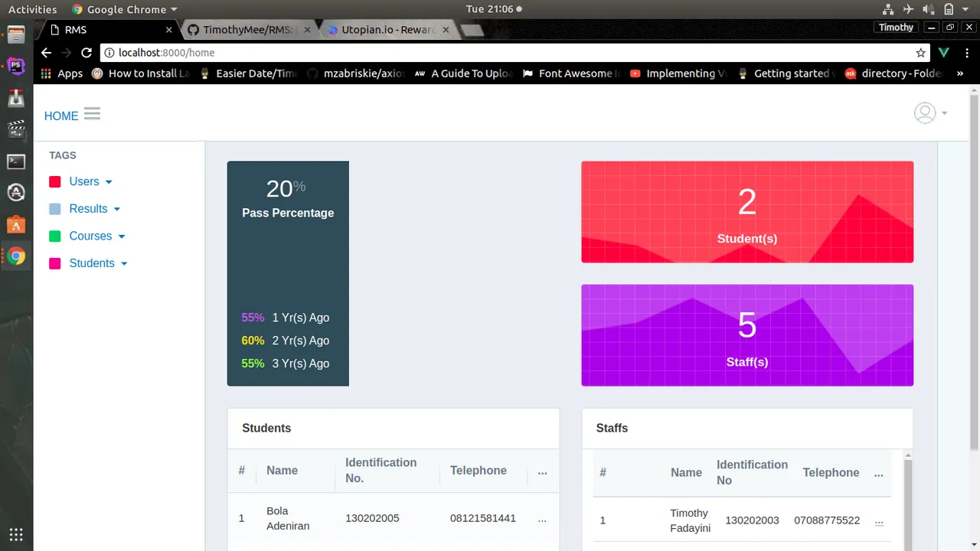Screen dimensions: 980x551
Task: Click the browser back arrow
Action: [x=46, y=53]
